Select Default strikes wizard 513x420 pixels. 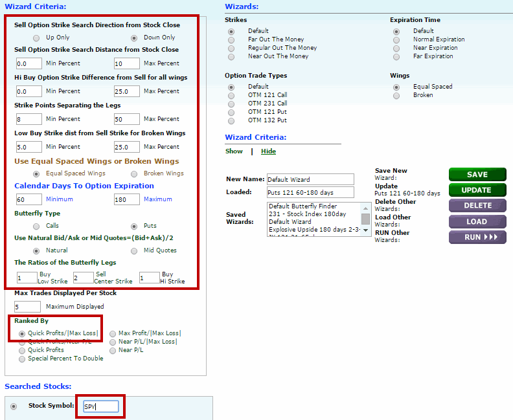click(x=231, y=32)
